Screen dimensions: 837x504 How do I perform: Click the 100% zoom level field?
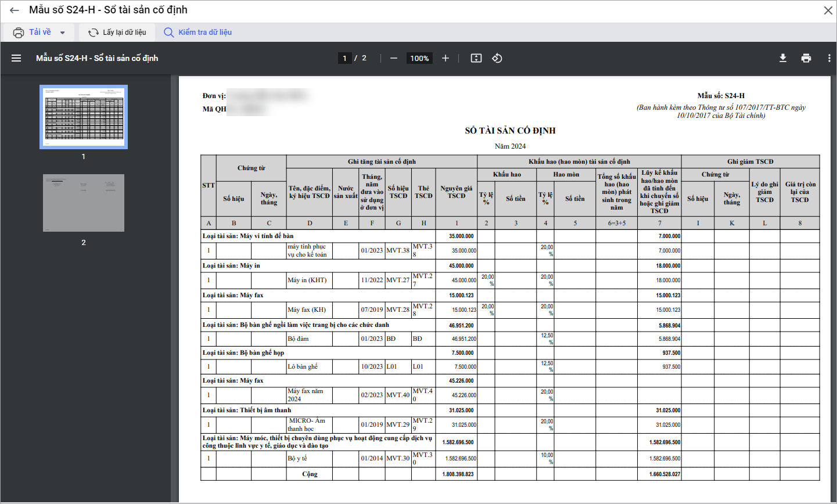[419, 58]
